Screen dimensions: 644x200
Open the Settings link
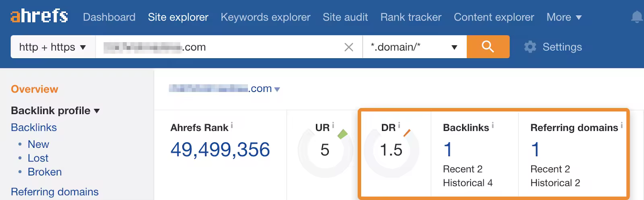point(562,47)
